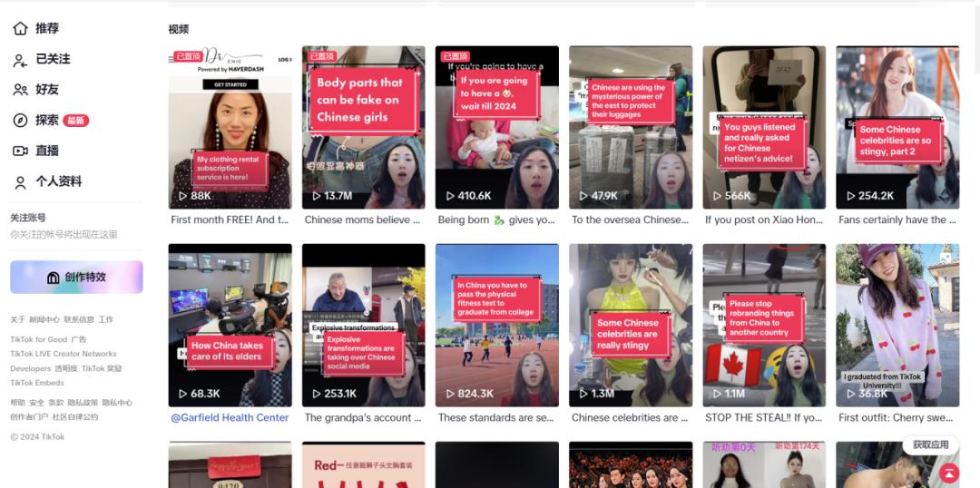Open the 获取应用 get app button
980x488 pixels.
(931, 444)
